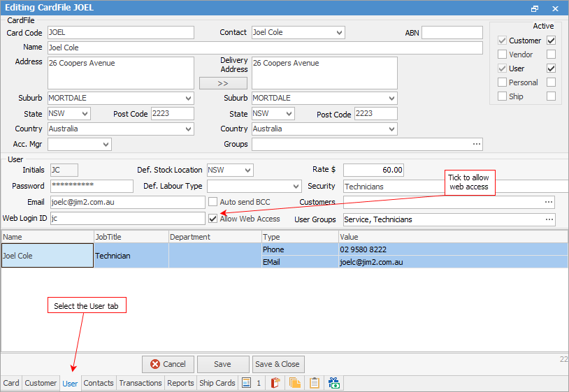Click the stacked yellow pages tab icon
Image resolution: width=569 pixels, height=392 pixels.
click(x=294, y=383)
